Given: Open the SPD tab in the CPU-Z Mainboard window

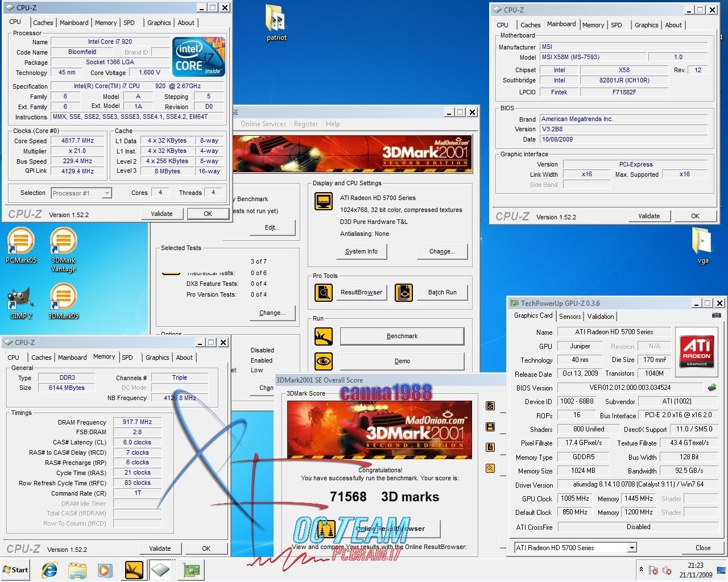Looking at the screenshot, I should 617,25.
